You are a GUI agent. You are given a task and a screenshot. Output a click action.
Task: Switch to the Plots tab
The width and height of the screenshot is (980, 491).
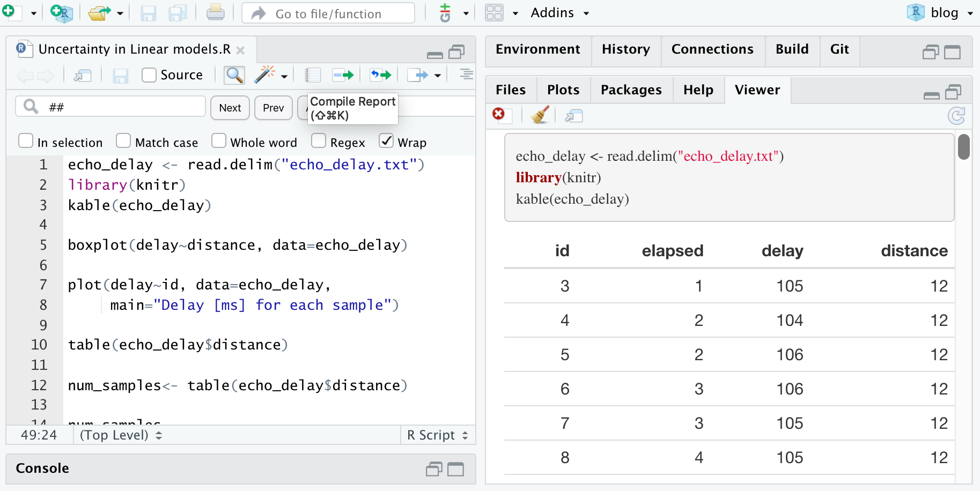click(563, 90)
